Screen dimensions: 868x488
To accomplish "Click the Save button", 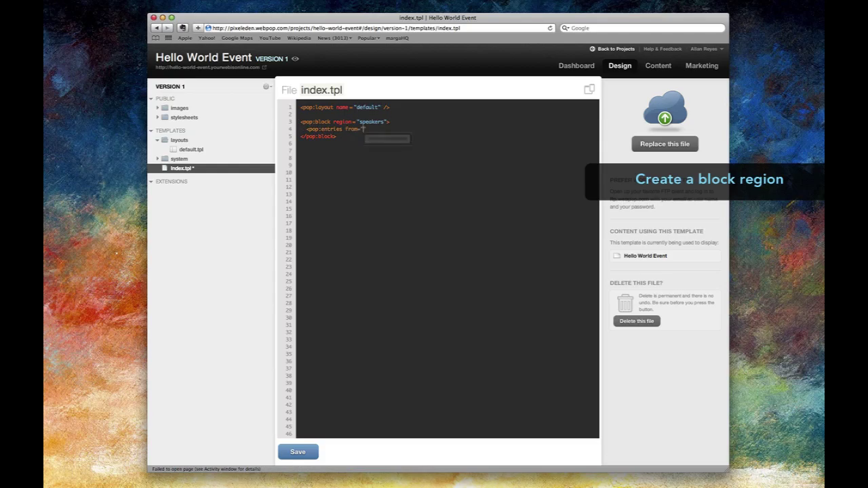I will pyautogui.click(x=298, y=451).
